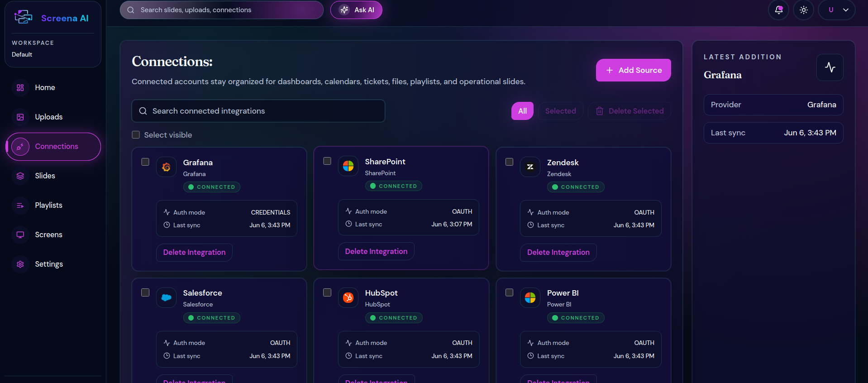Click the Zendesk logo icon

530,167
